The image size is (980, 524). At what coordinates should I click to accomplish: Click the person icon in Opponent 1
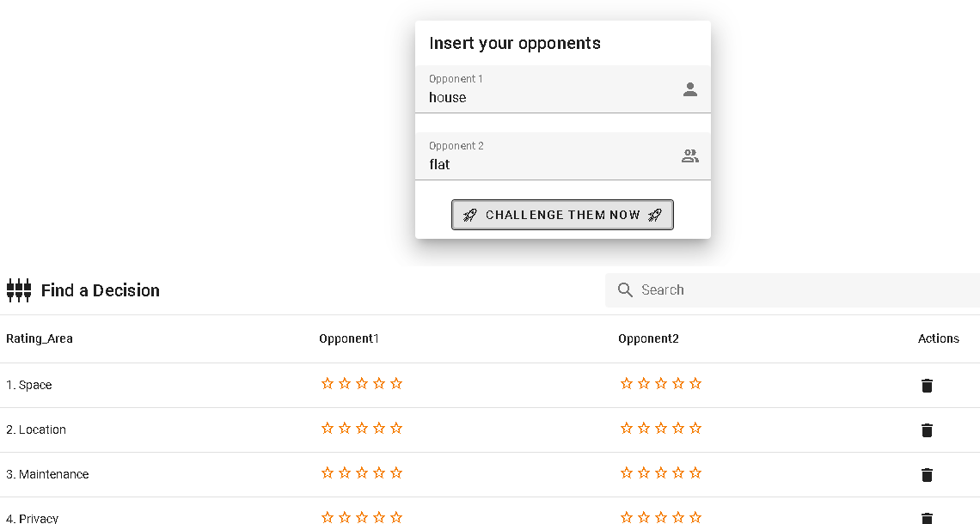pos(690,89)
